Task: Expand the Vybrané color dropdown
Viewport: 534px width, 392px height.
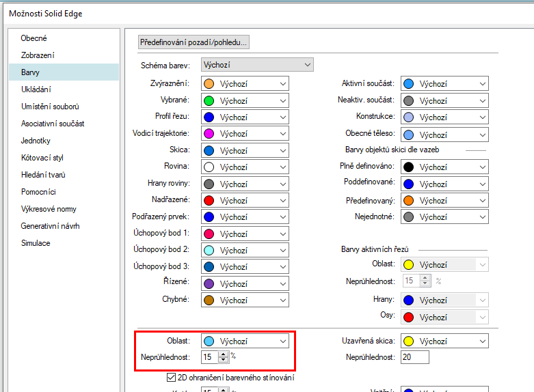Action: pos(245,100)
